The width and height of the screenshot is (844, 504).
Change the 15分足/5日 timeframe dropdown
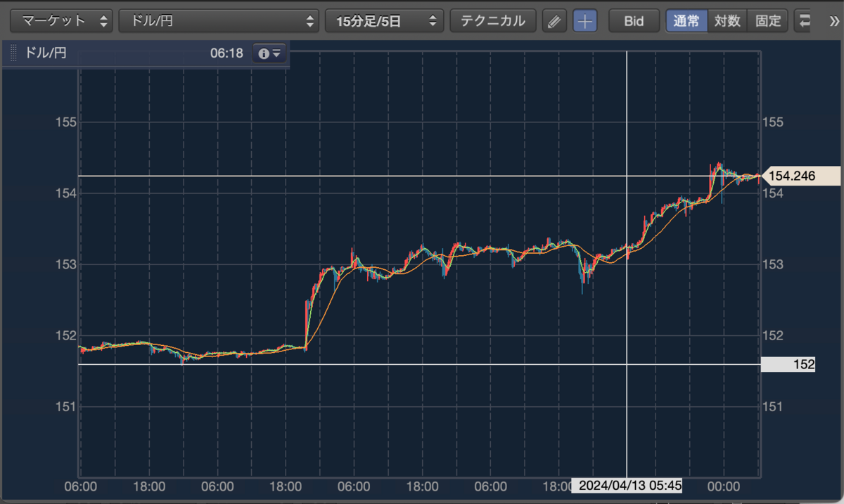(384, 20)
